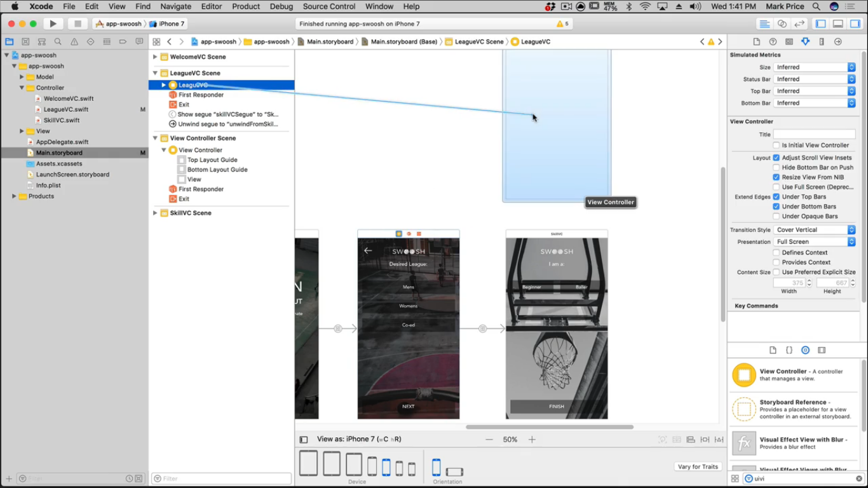Open the Transition Style dropdown
Viewport: 868px width, 488px height.
point(815,230)
